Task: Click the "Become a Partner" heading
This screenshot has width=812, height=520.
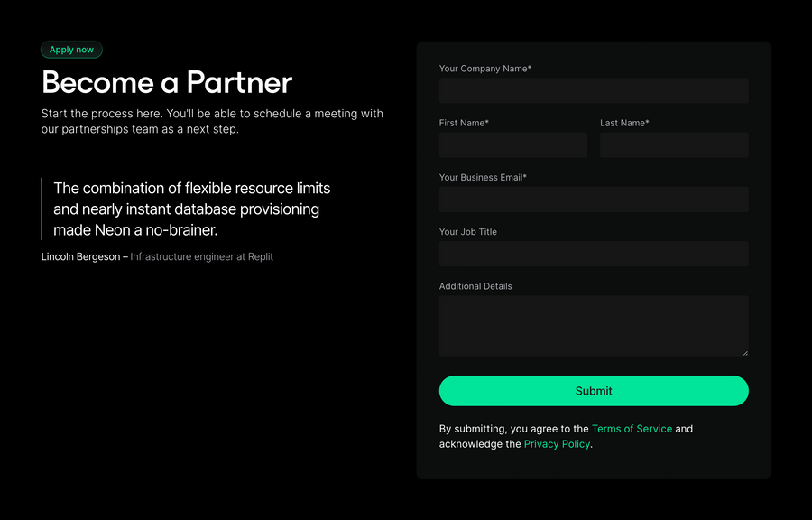Action: coord(166,82)
